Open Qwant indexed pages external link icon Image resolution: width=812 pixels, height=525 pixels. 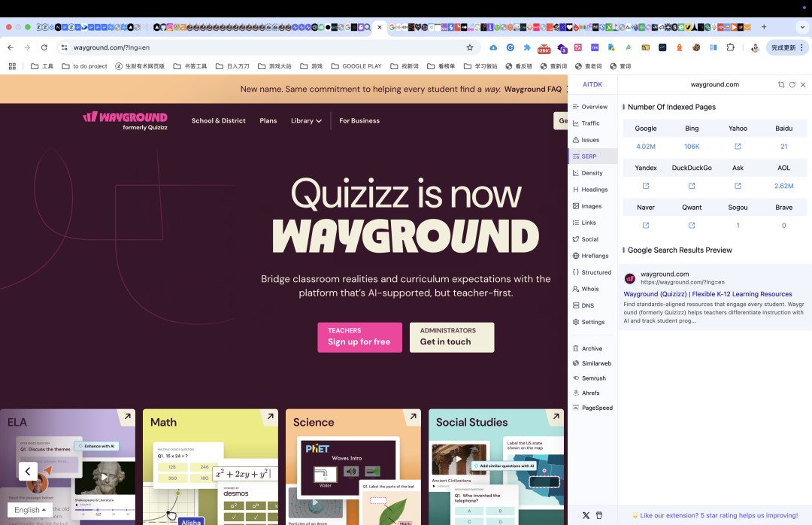692,226
